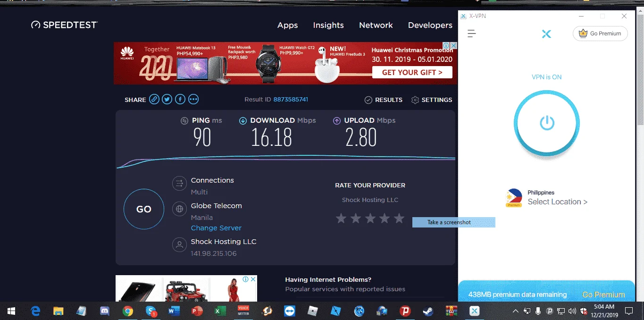Click the volume icon in the system tray
The image size is (644, 320).
(x=572, y=311)
